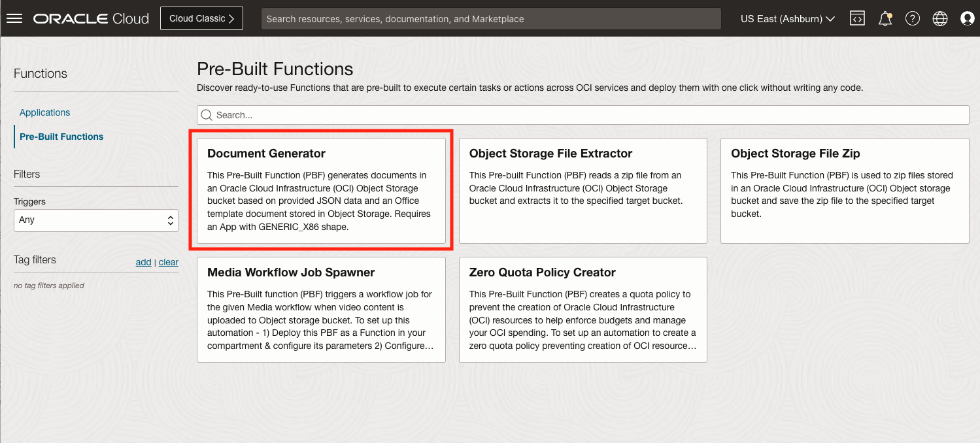Open the user profile avatar
This screenshot has height=443, width=980.
[967, 18]
